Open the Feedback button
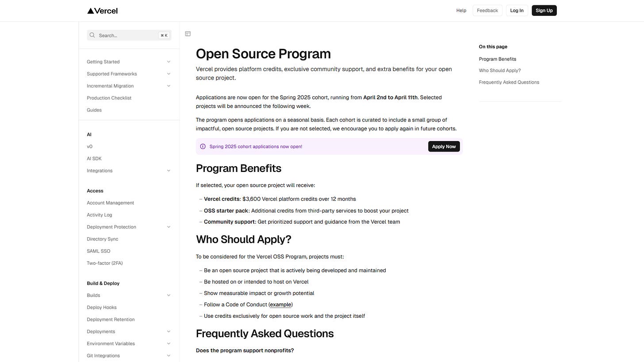Viewport: 644px width, 362px height. click(x=487, y=11)
